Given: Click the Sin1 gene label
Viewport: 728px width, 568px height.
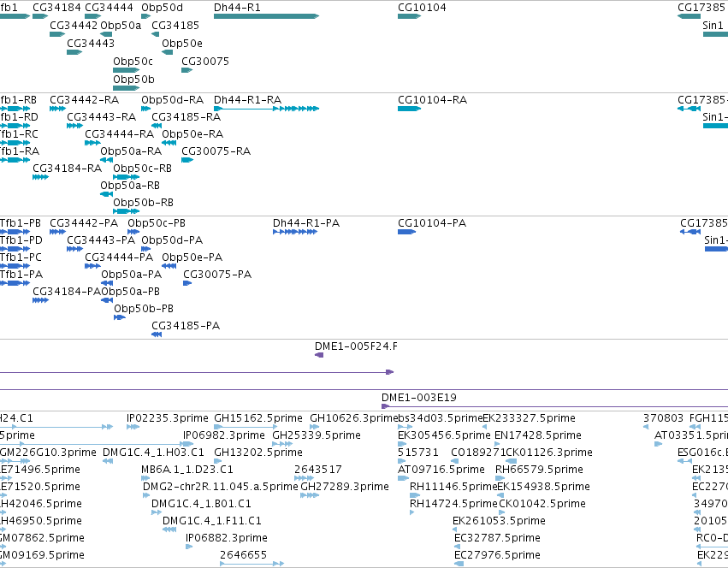Looking at the screenshot, I should pyautogui.click(x=713, y=25).
